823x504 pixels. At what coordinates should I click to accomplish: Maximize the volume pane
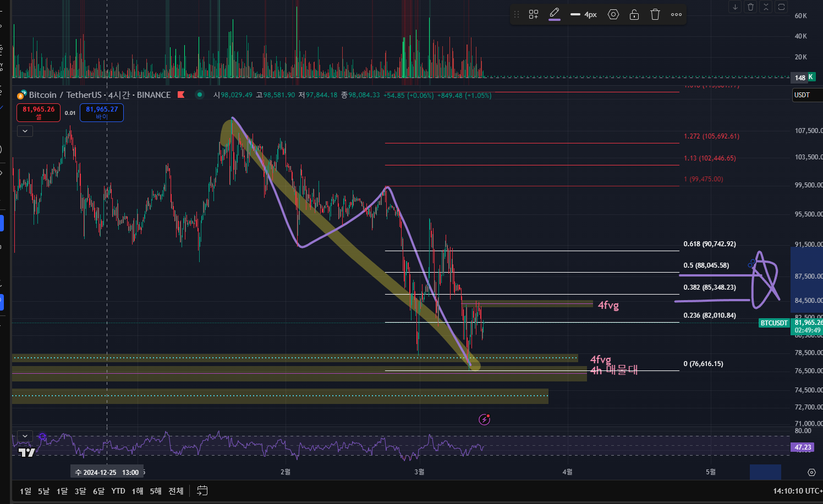pos(781,7)
